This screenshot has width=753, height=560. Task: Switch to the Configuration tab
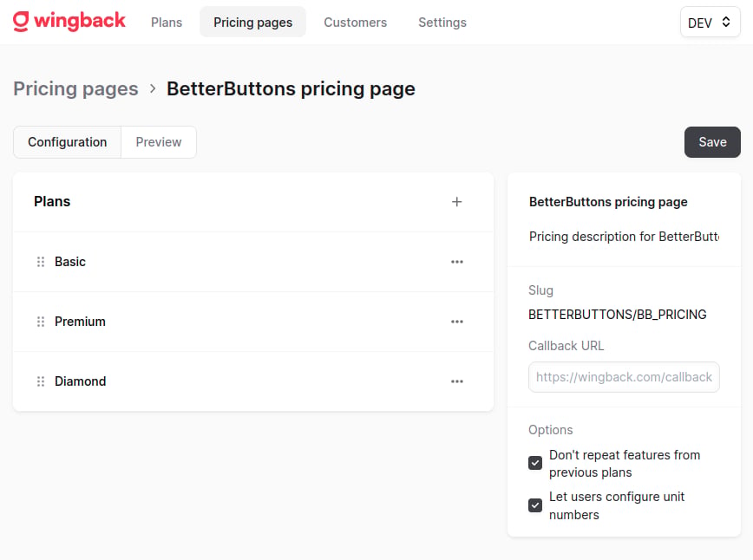point(68,142)
